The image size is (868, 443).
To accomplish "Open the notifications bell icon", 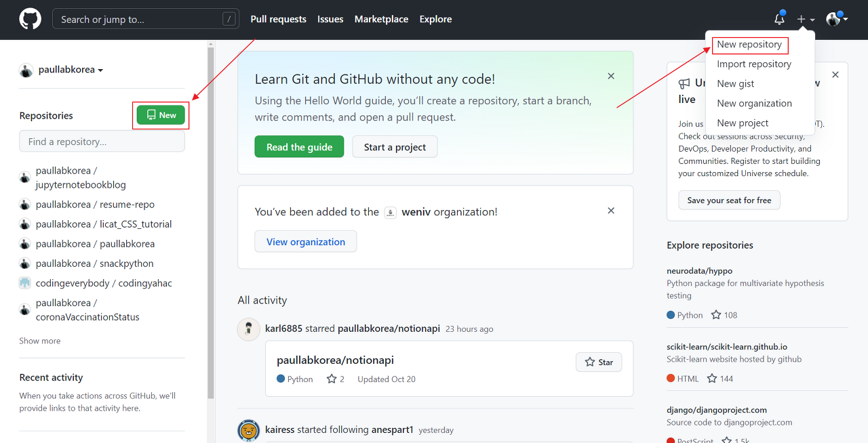I will 780,19.
